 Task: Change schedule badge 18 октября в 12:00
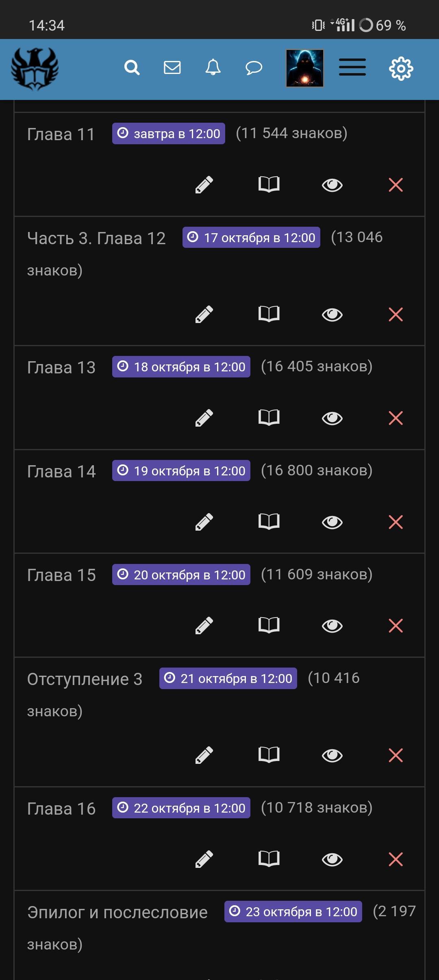click(x=181, y=367)
